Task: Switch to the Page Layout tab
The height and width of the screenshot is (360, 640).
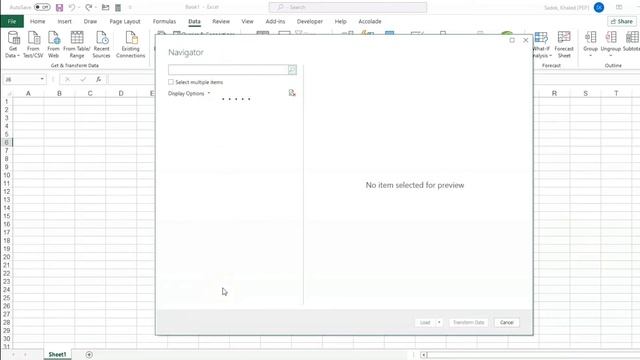Action: click(125, 21)
